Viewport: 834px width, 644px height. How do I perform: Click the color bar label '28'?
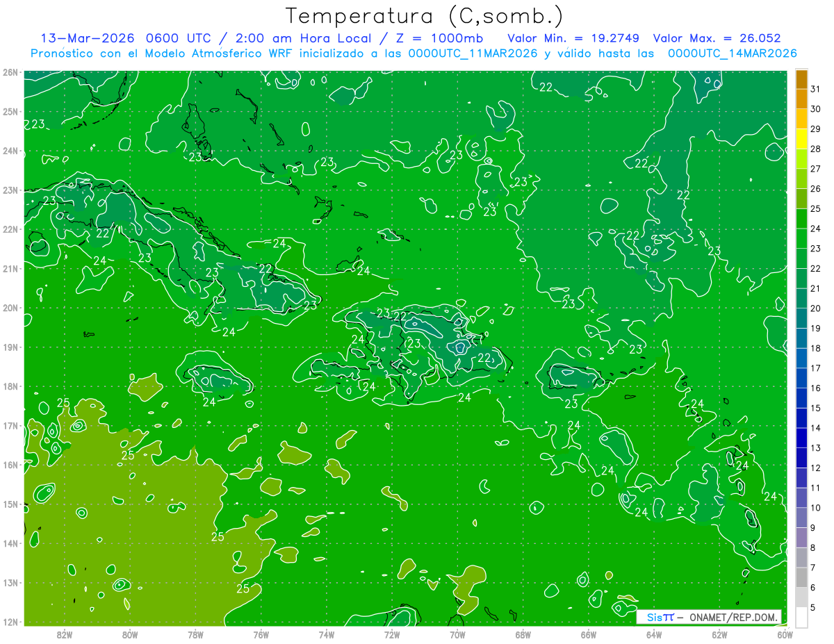[815, 149]
